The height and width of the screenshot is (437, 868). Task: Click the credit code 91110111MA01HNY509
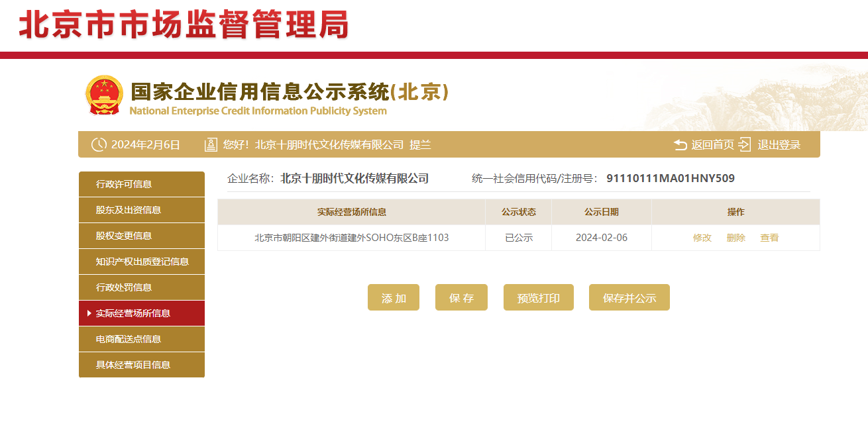point(671,178)
